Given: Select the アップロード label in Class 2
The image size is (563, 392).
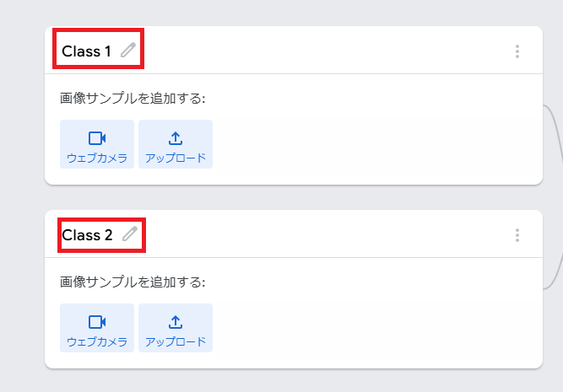Looking at the screenshot, I should click(176, 341).
